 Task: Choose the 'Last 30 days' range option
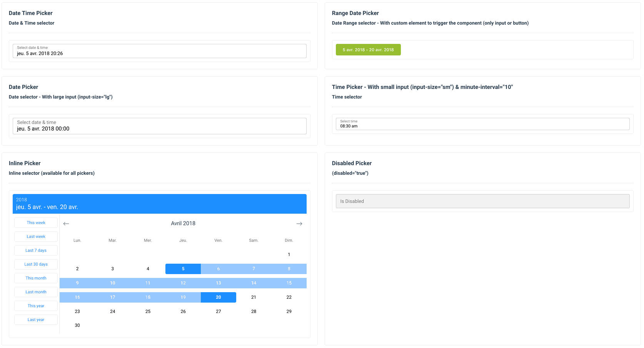[x=36, y=264]
